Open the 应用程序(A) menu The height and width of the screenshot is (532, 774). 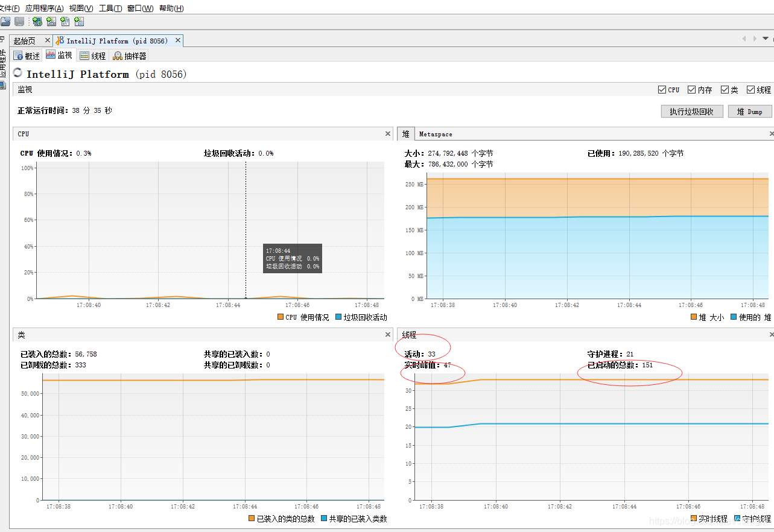pyautogui.click(x=44, y=8)
